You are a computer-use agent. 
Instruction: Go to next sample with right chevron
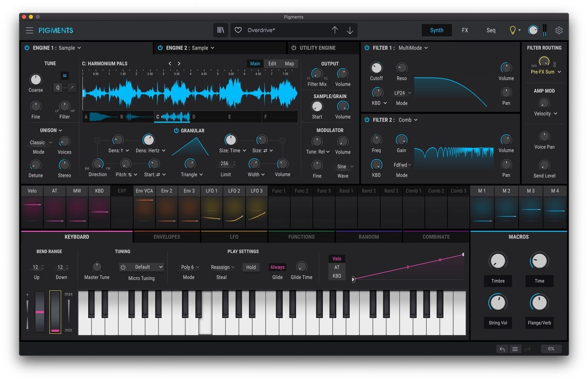[179, 63]
